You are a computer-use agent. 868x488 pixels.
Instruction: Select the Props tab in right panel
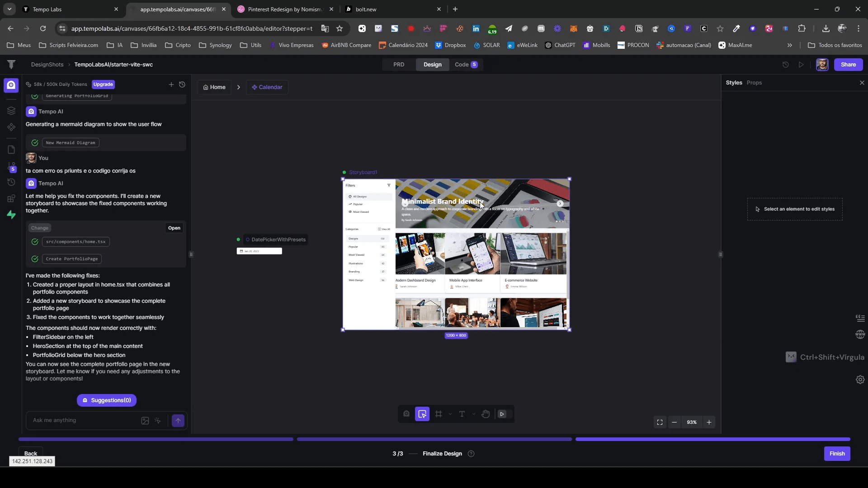[754, 83]
